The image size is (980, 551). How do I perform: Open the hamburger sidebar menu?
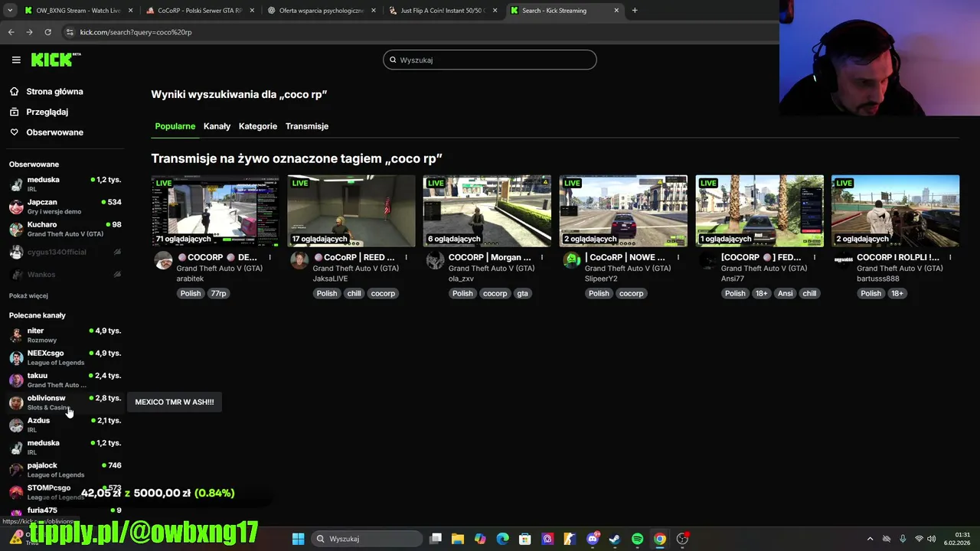click(16, 60)
